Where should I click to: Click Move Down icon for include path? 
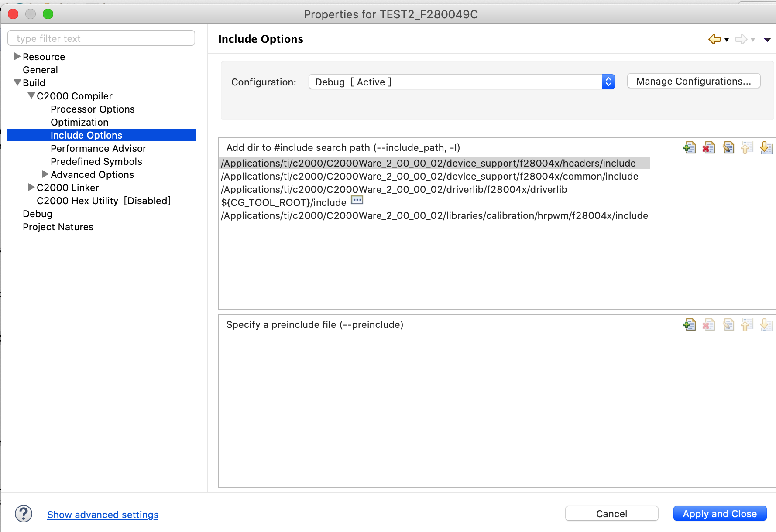pyautogui.click(x=766, y=148)
